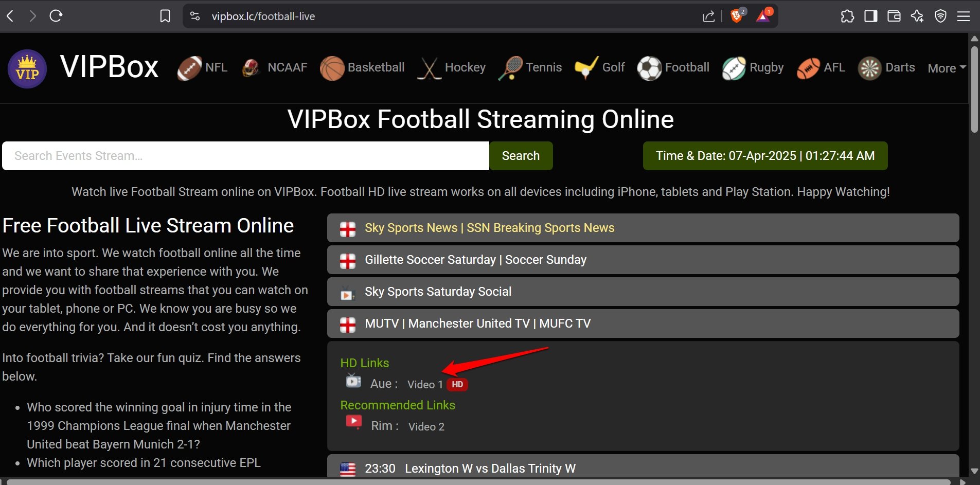Click the Tennis racket icon
The height and width of the screenshot is (485, 980).
(x=510, y=68)
